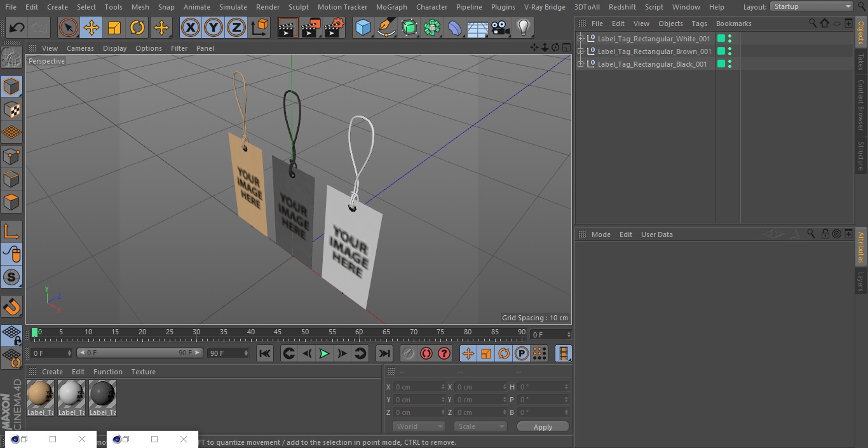Switch to the Structure tab
This screenshot has height=448, width=868.
tap(861, 156)
